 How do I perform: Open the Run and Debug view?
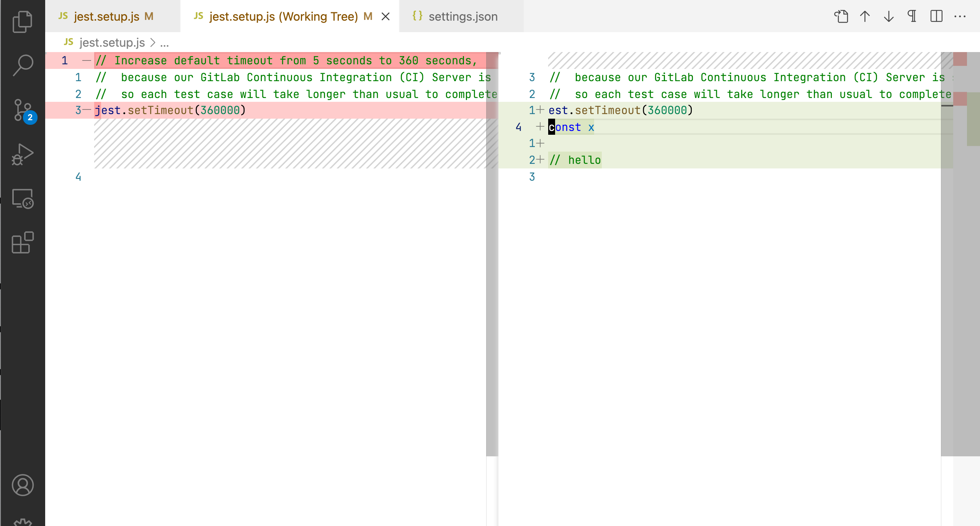(22, 154)
